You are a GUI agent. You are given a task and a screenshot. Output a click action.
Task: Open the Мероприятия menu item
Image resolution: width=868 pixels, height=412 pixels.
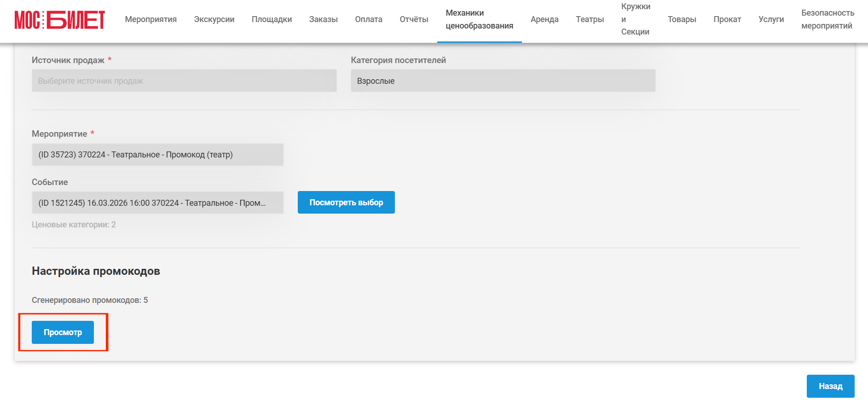tap(151, 19)
